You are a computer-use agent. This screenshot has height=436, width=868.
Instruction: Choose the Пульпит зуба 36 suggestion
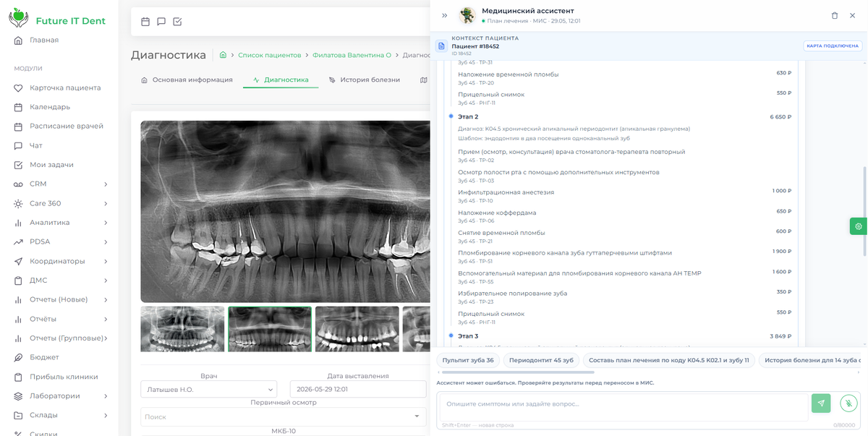click(468, 360)
